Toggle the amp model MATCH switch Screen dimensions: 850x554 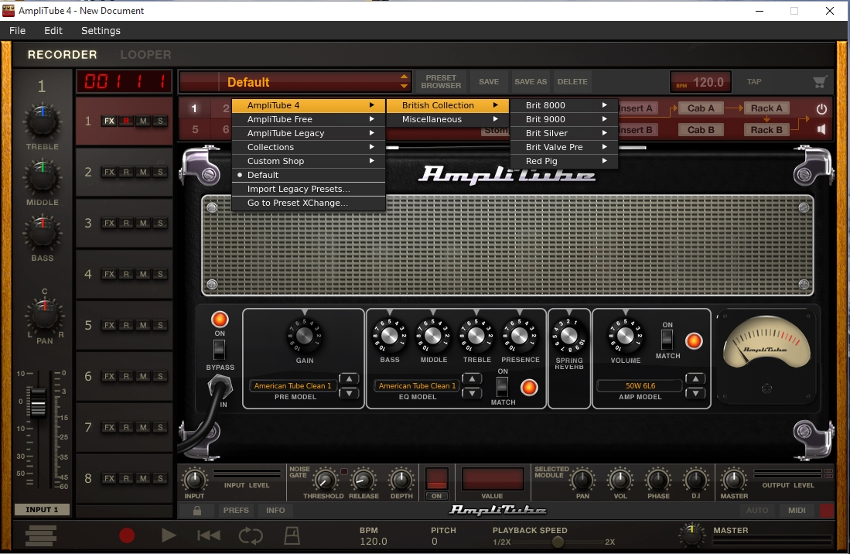click(667, 339)
